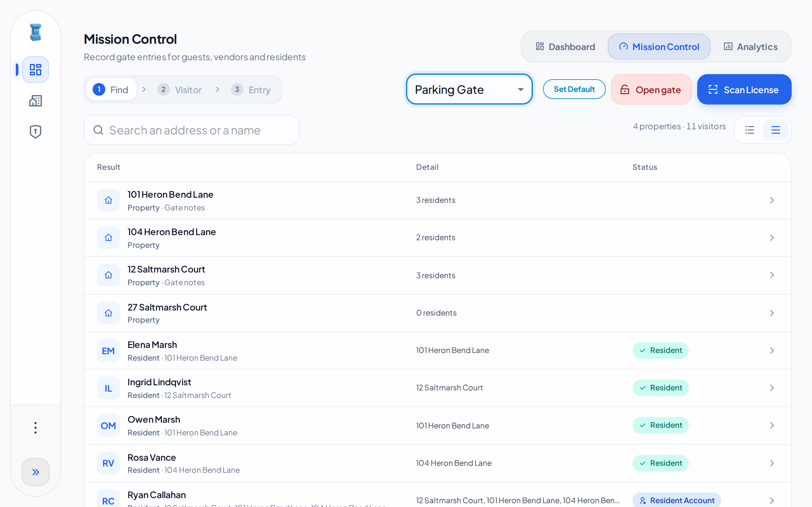Click house icon for 101 Heron Bend Lane
Image resolution: width=812 pixels, height=507 pixels.
[108, 200]
